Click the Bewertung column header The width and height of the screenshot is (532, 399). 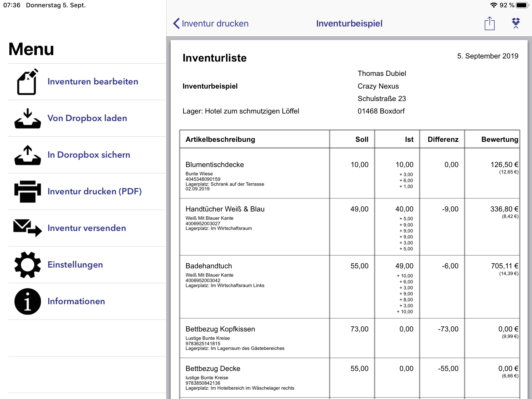[x=500, y=139]
